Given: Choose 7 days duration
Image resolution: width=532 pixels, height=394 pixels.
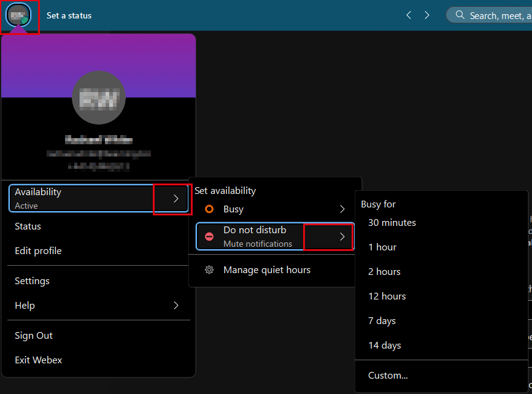Looking at the screenshot, I should click(382, 321).
